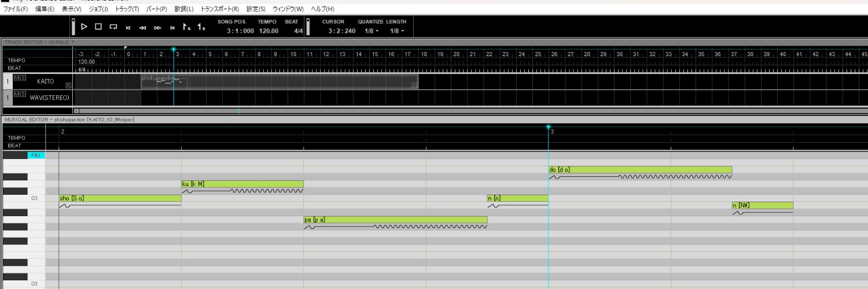868x289 pixels.
Task: Select the note pa [p a]
Action: pyautogui.click(x=395, y=220)
